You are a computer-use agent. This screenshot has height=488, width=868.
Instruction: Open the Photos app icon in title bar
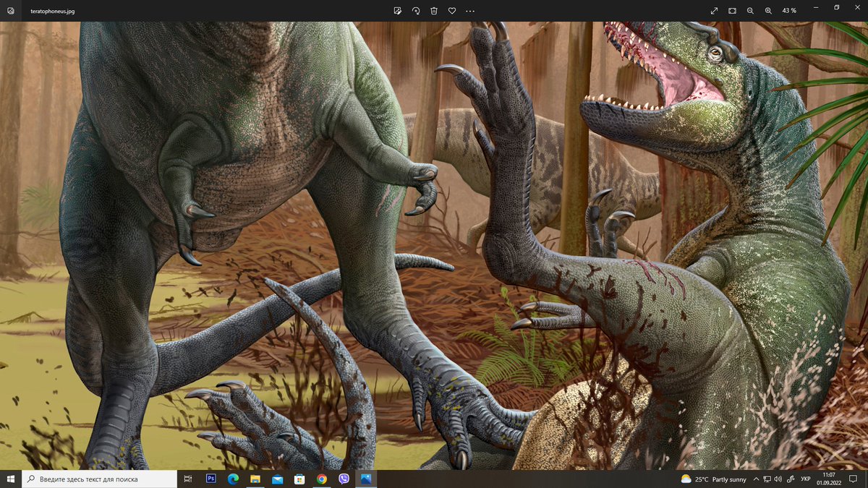(10, 11)
